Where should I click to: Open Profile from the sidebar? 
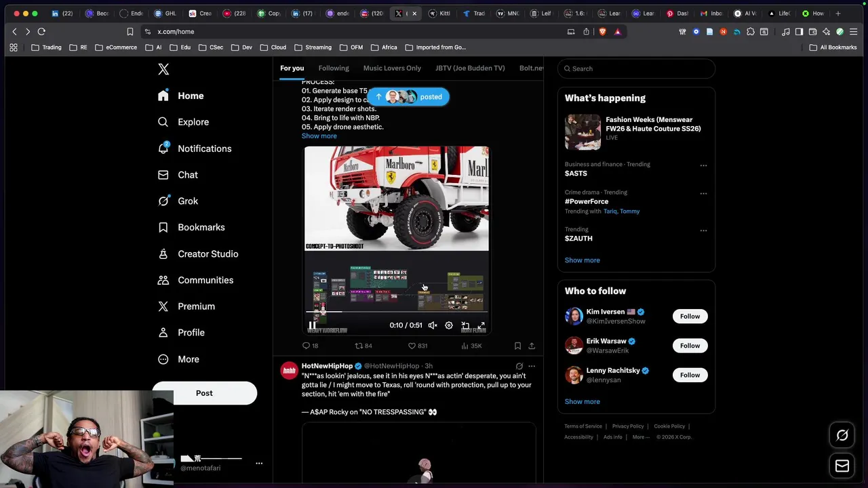[181, 333]
